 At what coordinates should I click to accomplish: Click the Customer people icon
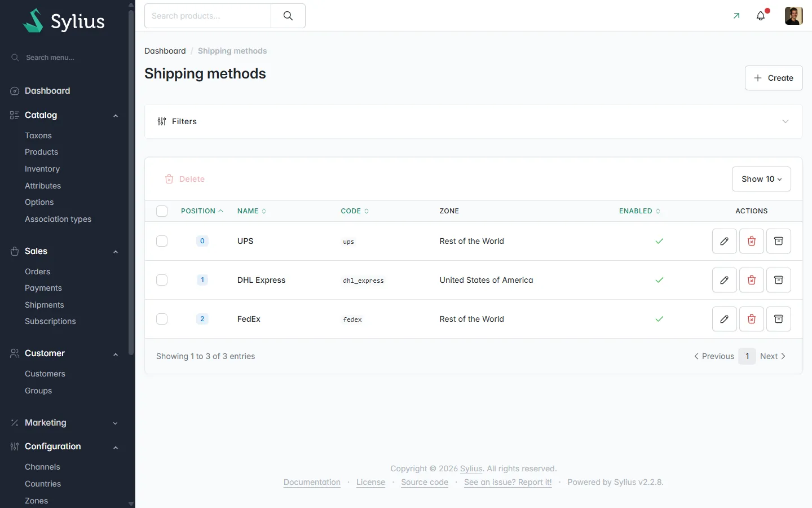coord(15,353)
